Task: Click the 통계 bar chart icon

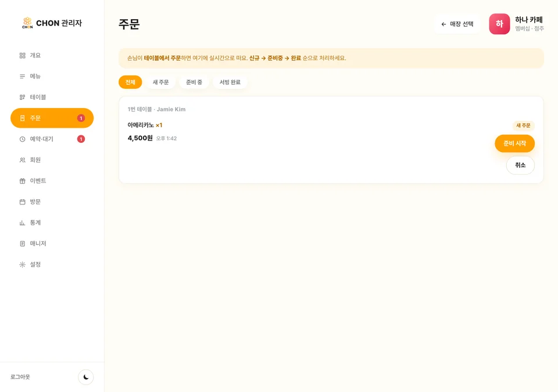Action: [23, 222]
